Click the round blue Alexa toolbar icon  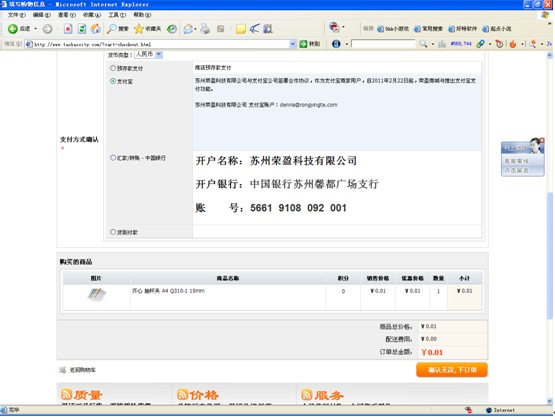(336, 44)
